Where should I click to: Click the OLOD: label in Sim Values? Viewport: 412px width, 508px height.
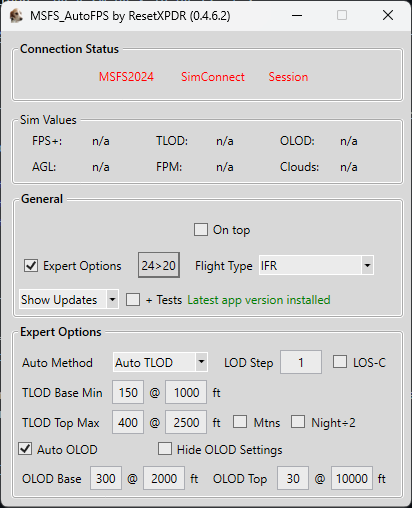297,141
